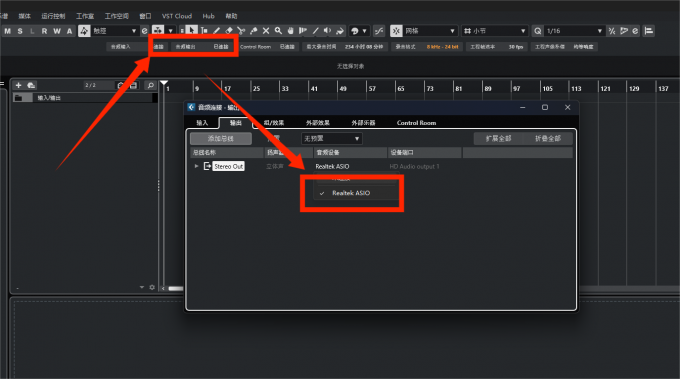The height and width of the screenshot is (379, 680).
Task: Open the VST Cloud menu
Action: click(x=177, y=16)
